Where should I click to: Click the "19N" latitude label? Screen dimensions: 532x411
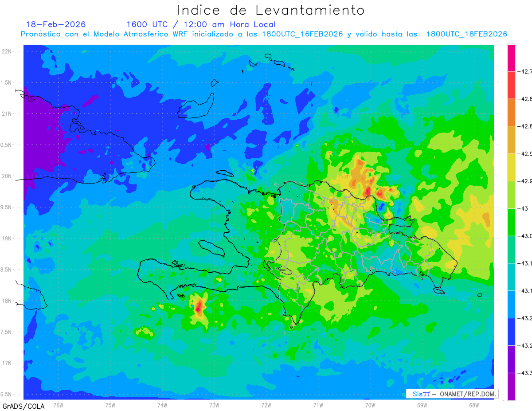[x=7, y=239]
